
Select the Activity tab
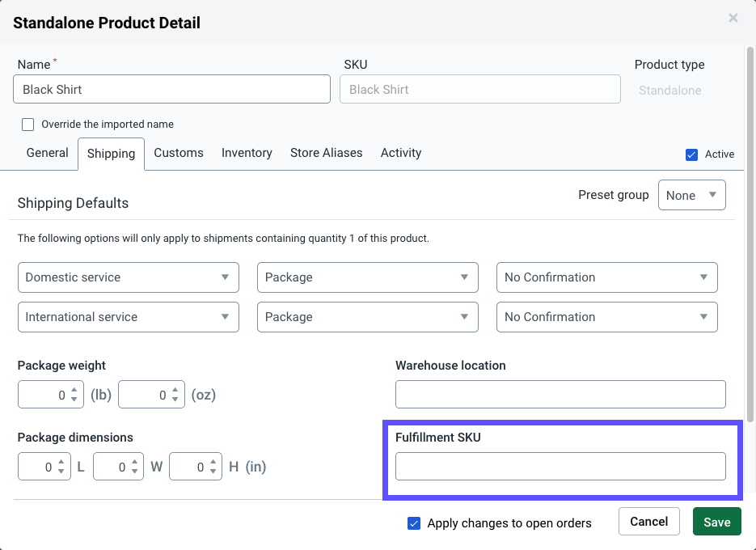coord(400,153)
